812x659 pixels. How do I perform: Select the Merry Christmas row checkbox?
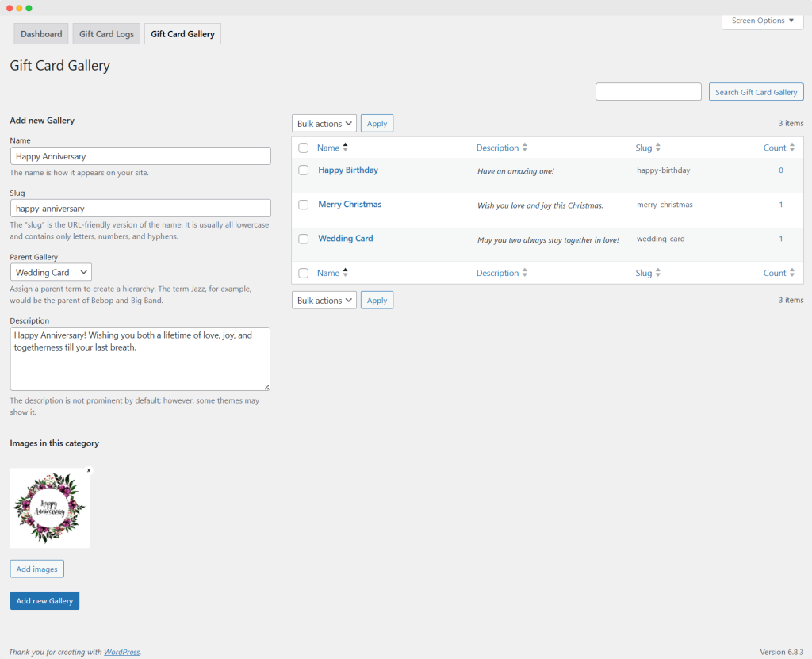(304, 205)
